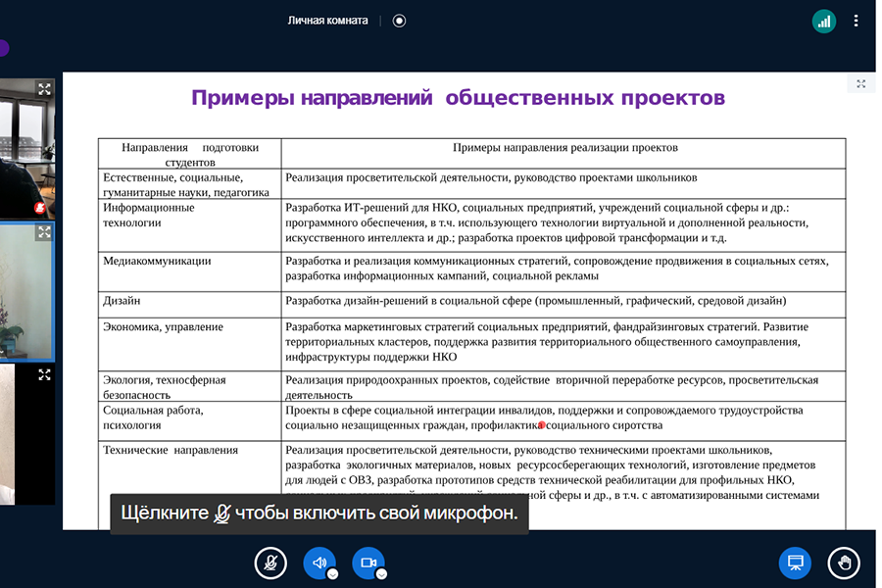The height and width of the screenshot is (588, 882).
Task: Select the second webcam thumbnail with flowers
Action: (26, 291)
